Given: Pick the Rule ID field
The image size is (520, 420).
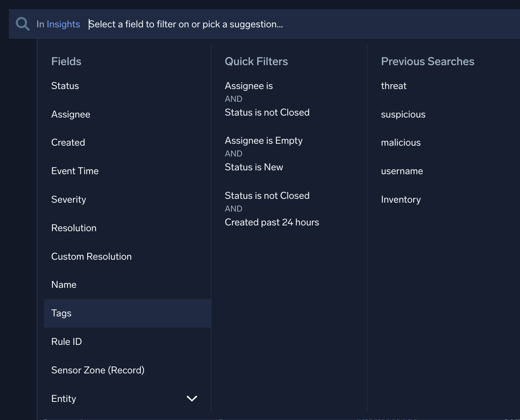Looking at the screenshot, I should [x=66, y=342].
